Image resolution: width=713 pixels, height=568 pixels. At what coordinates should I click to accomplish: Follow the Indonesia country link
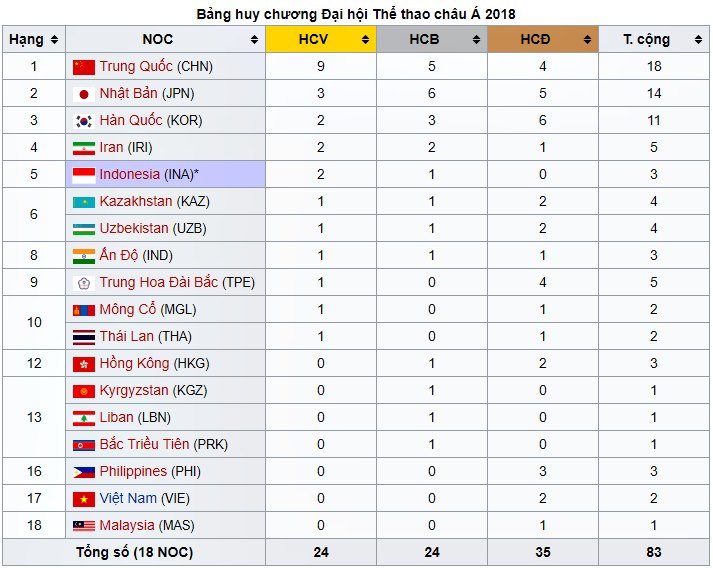[x=129, y=175]
